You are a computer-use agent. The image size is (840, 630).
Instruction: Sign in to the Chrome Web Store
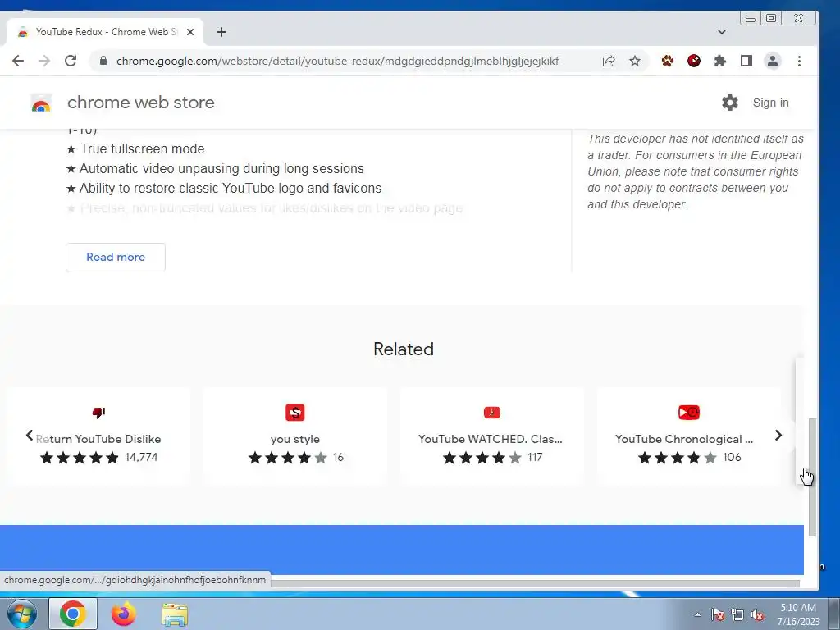click(770, 103)
